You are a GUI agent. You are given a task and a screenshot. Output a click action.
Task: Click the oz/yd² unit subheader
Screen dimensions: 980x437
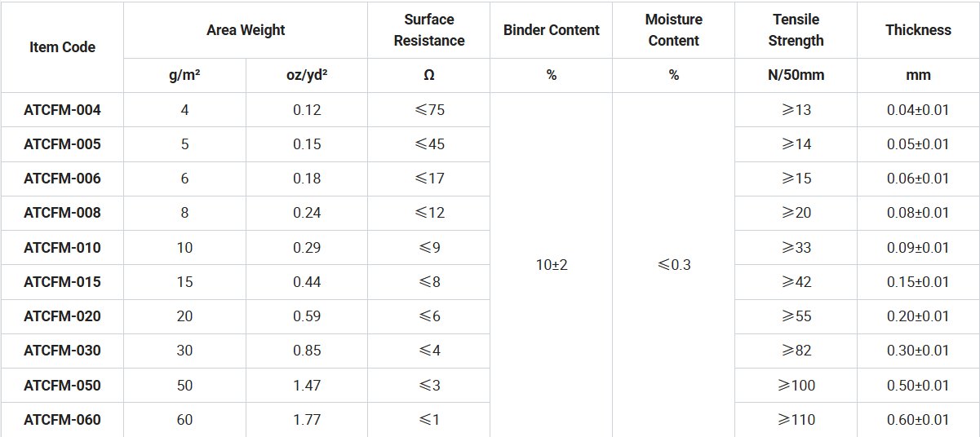click(307, 75)
